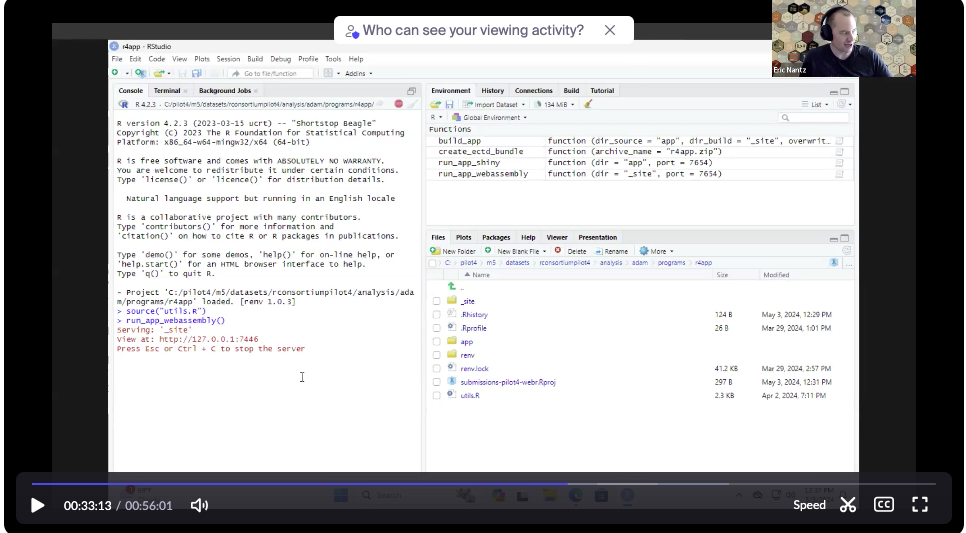
Task: Open the scissors clip tool
Action: coord(848,505)
